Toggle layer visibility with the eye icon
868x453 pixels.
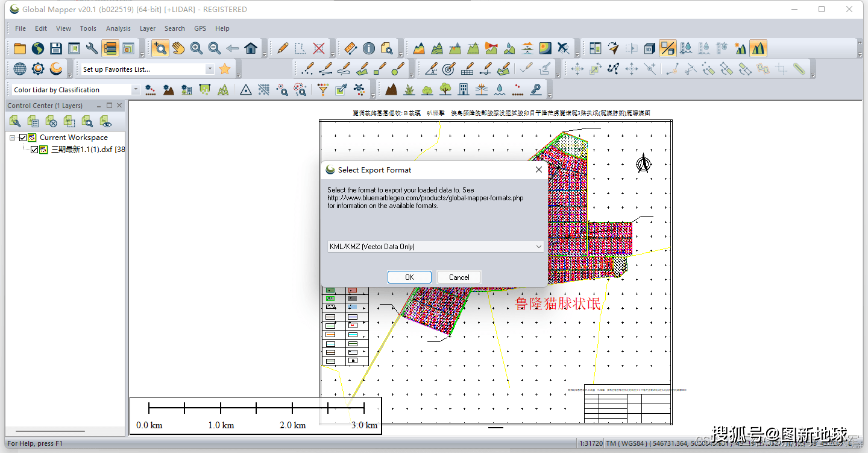(106, 122)
